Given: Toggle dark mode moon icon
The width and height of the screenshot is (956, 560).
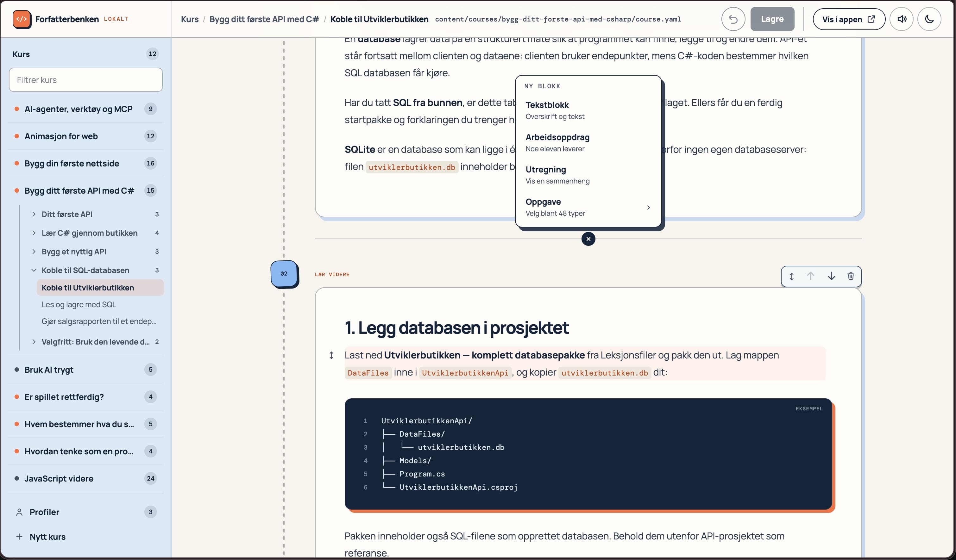Looking at the screenshot, I should 929,19.
